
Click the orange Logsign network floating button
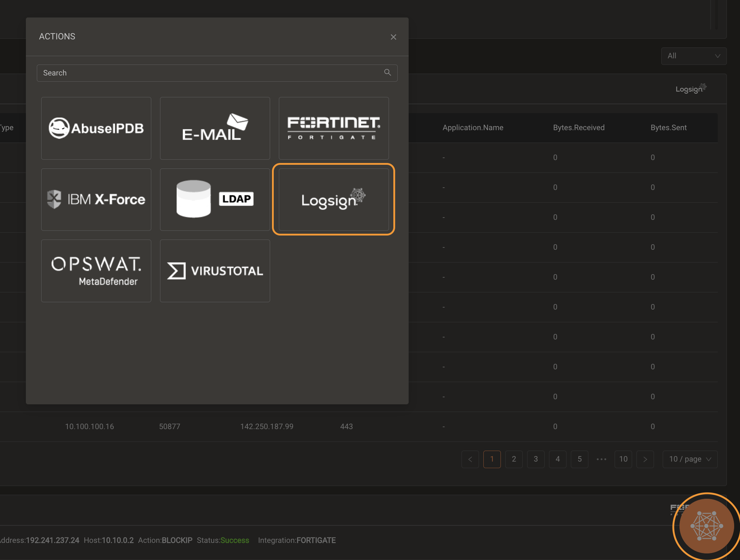[706, 526]
